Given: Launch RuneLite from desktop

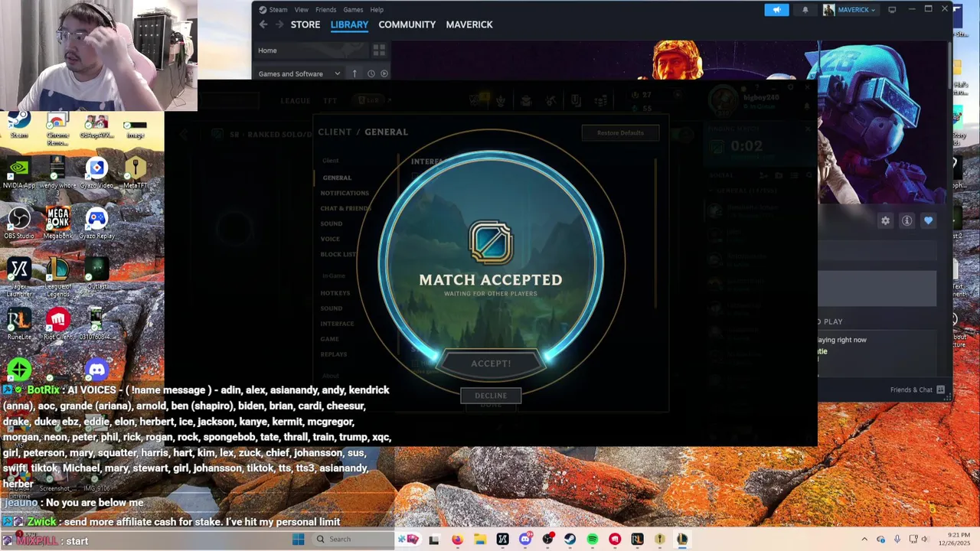Looking at the screenshot, I should point(19,324).
